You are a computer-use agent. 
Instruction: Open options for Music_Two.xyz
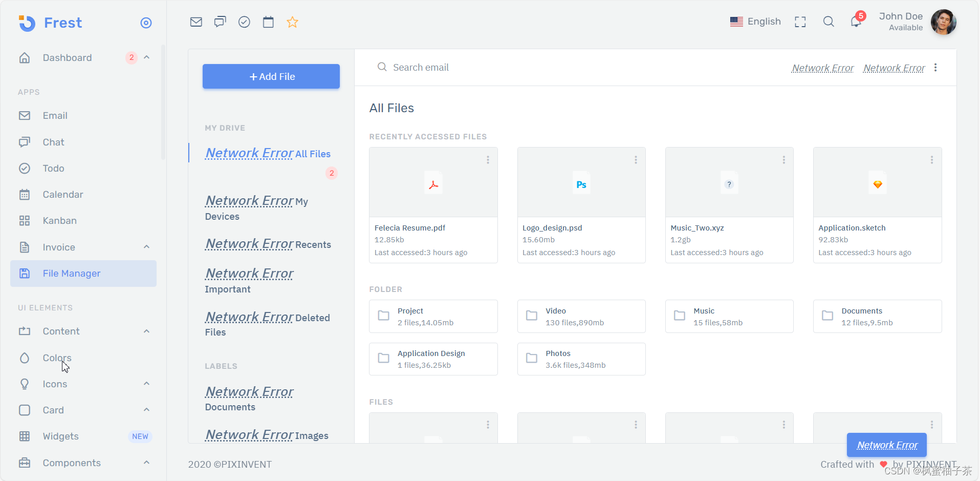(x=783, y=160)
